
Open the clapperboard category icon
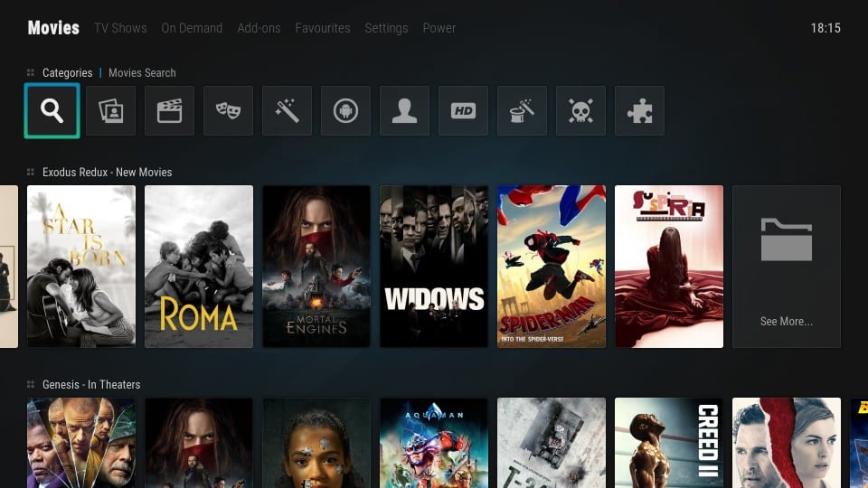[x=169, y=110]
